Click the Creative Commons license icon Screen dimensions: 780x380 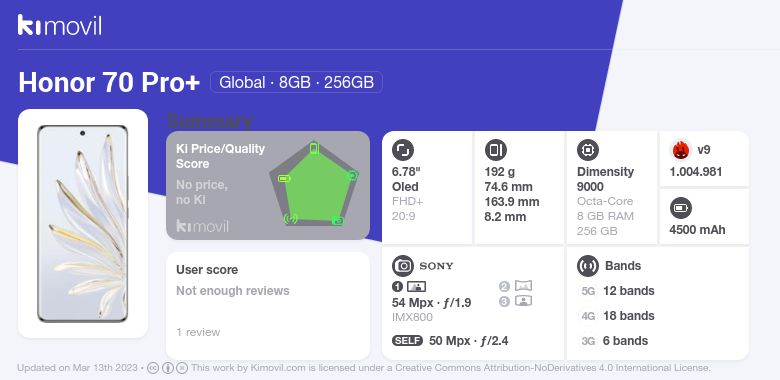(x=153, y=368)
